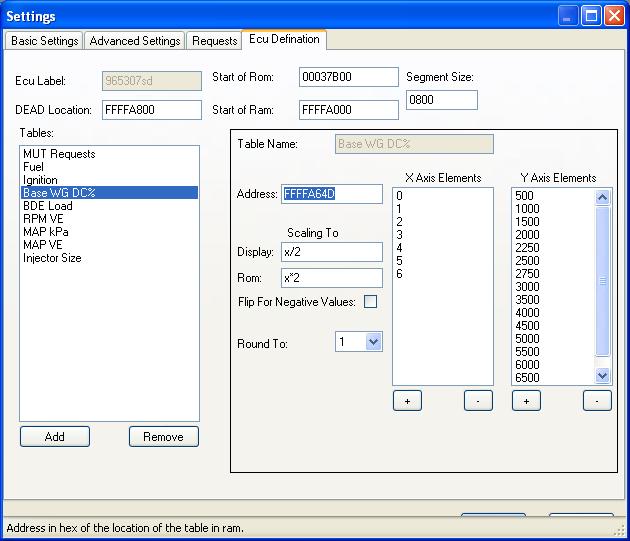Maximize the Settings window

coord(591,16)
